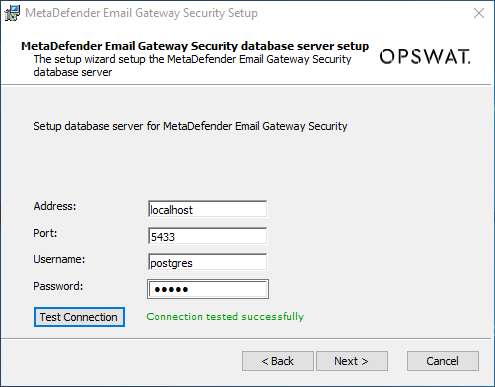Select the Username field with postgres
This screenshot has width=495, height=387.
click(207, 262)
